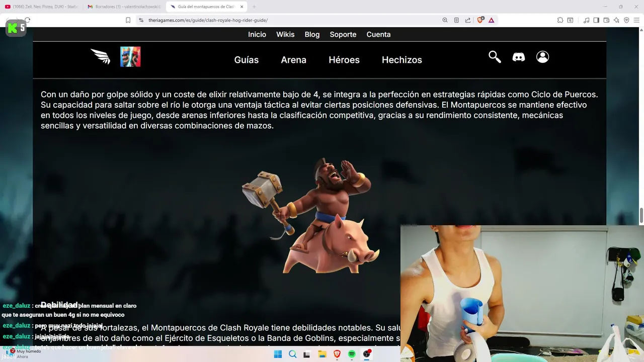The height and width of the screenshot is (362, 644).
Task: Open File Explorer from the taskbar
Action: (x=322, y=354)
